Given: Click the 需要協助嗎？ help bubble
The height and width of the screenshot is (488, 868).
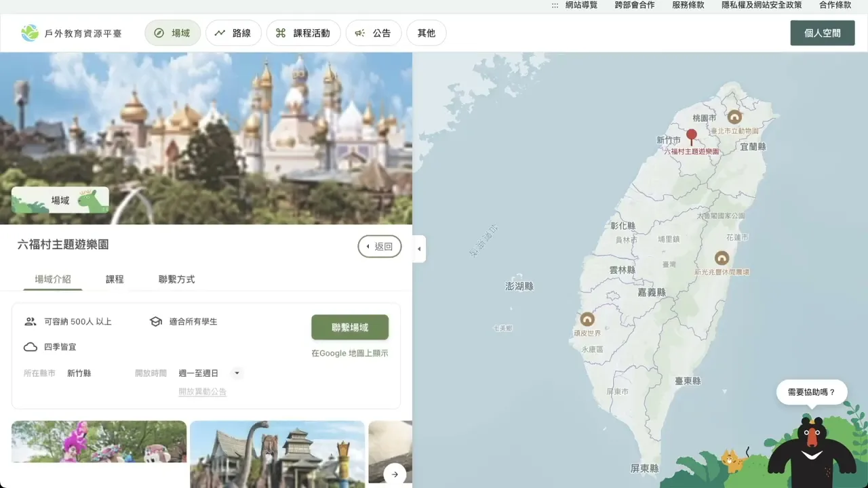Looking at the screenshot, I should coord(812,392).
